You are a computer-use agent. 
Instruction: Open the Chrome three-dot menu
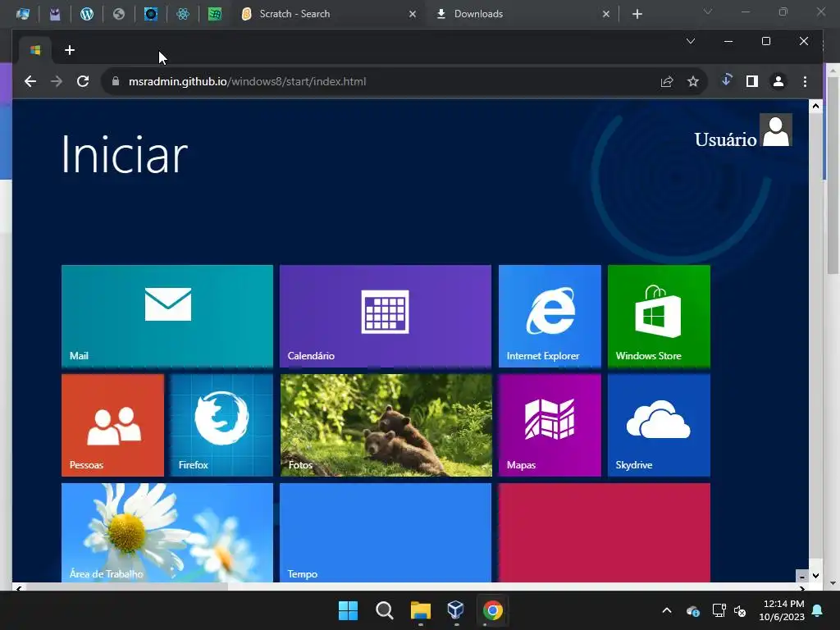click(806, 81)
